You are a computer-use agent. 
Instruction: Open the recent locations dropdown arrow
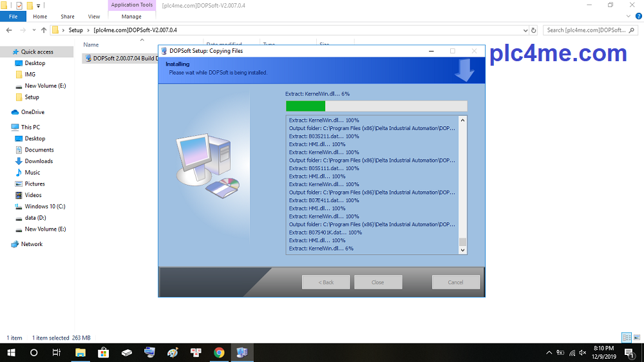tap(34, 30)
